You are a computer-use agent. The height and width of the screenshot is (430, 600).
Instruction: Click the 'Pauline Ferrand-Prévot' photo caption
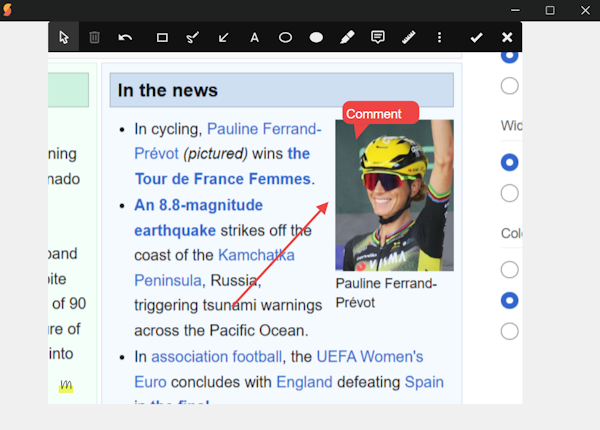coord(386,293)
